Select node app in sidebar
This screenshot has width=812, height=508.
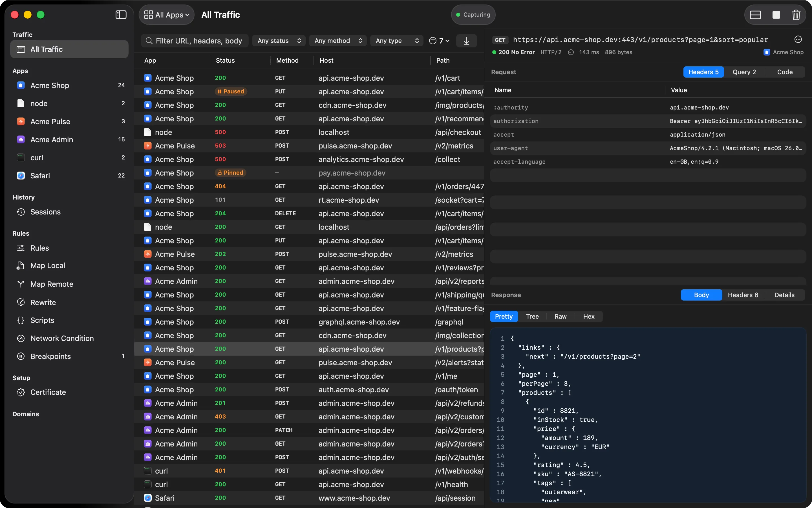pos(69,104)
